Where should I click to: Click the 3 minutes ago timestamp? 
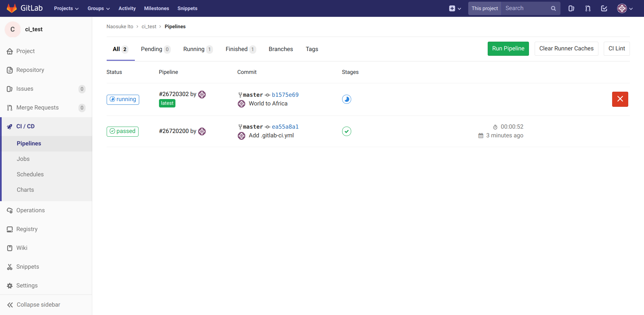coord(505,135)
